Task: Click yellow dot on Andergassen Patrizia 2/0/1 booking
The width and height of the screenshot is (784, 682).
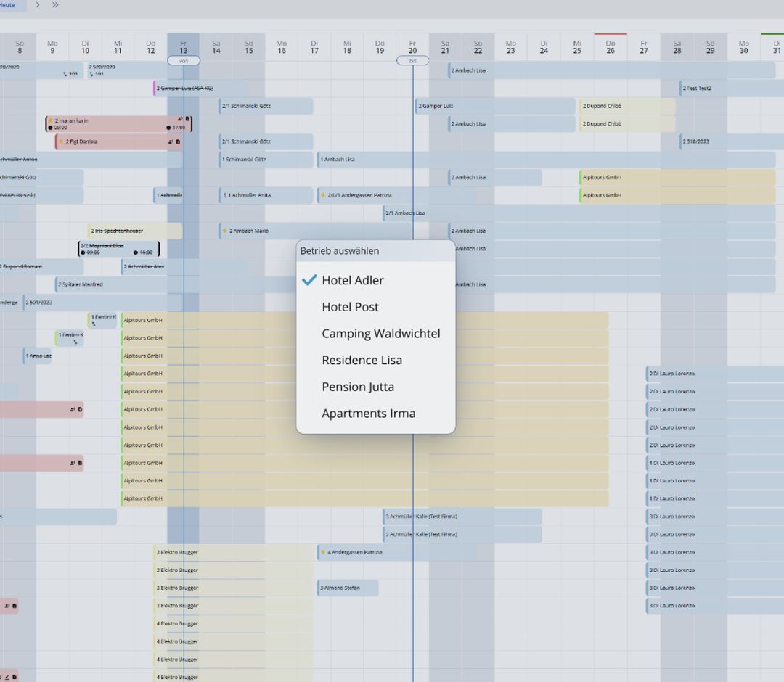Action: click(x=323, y=195)
